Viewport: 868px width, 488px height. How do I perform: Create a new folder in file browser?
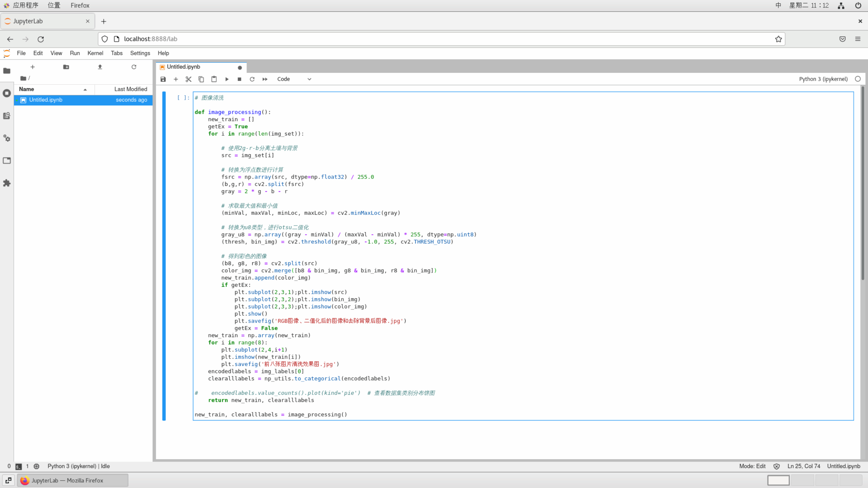[x=66, y=67]
